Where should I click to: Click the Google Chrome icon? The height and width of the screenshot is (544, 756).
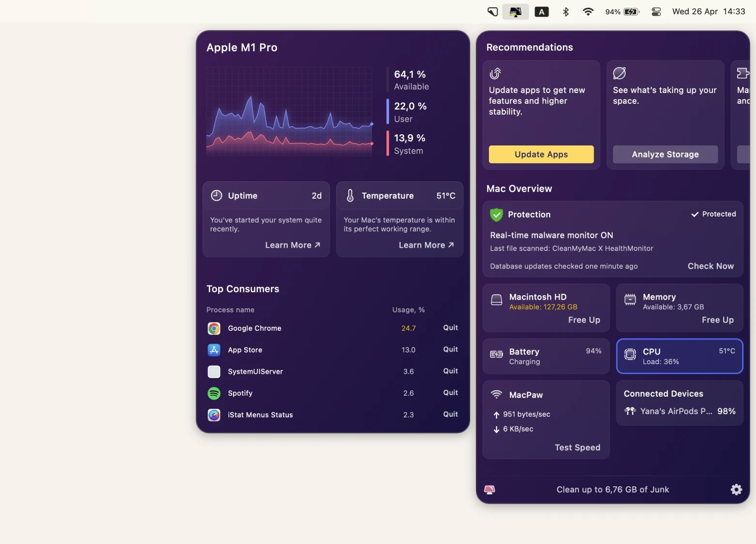(214, 328)
